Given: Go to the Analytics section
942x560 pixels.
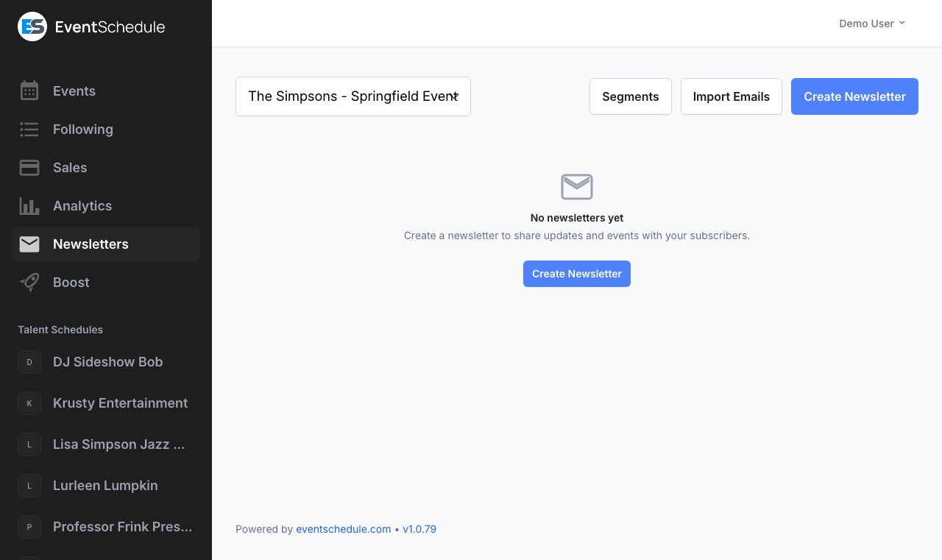Looking at the screenshot, I should (x=82, y=206).
